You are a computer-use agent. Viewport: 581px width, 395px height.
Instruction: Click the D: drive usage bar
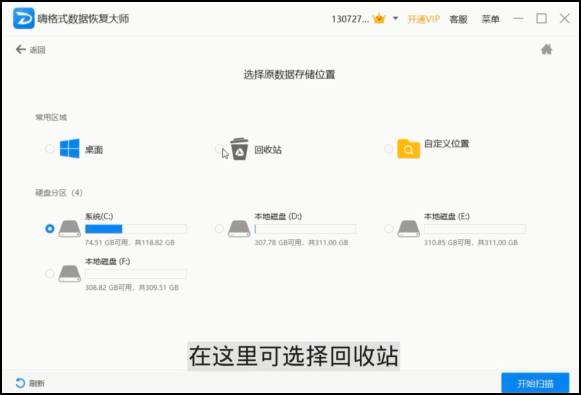click(x=305, y=229)
